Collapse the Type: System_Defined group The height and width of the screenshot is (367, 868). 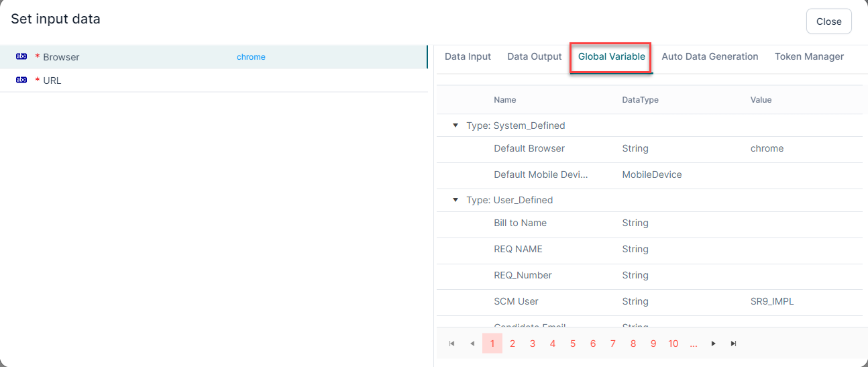point(456,125)
